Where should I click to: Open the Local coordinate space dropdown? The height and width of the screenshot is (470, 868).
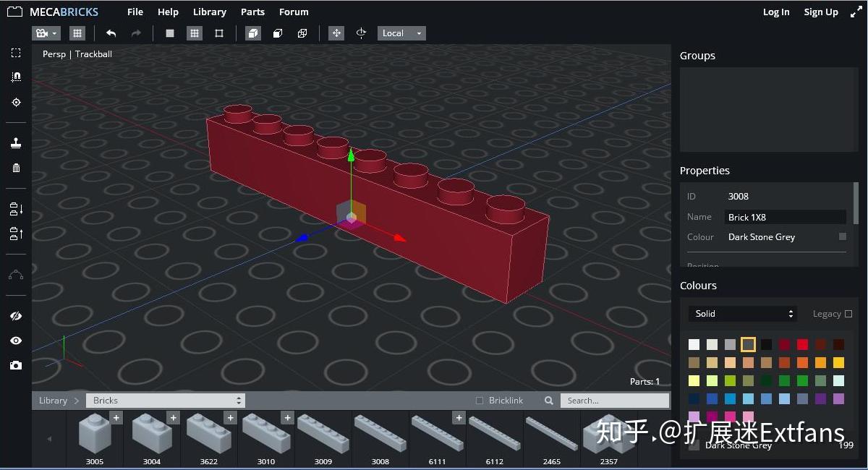click(x=401, y=33)
